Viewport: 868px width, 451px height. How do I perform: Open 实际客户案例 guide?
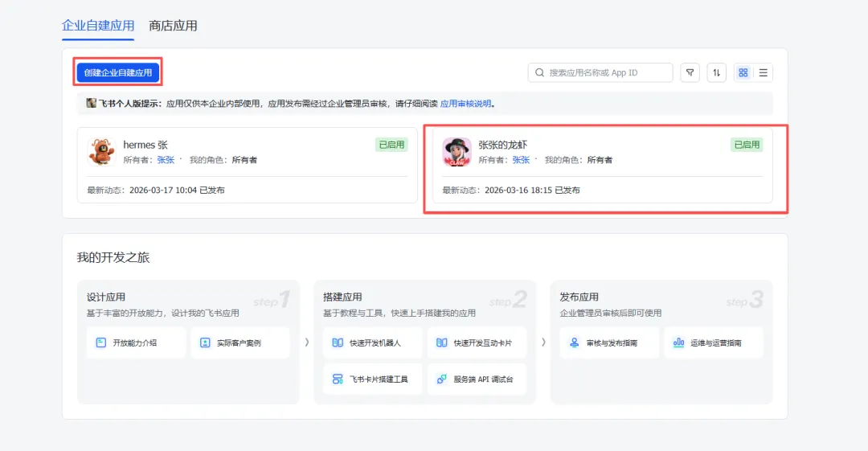click(x=240, y=343)
